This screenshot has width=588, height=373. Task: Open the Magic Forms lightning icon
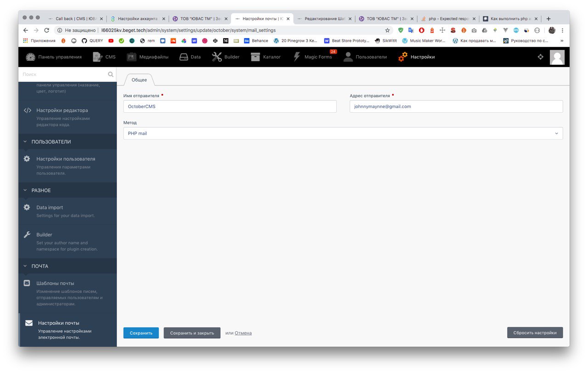tap(296, 57)
